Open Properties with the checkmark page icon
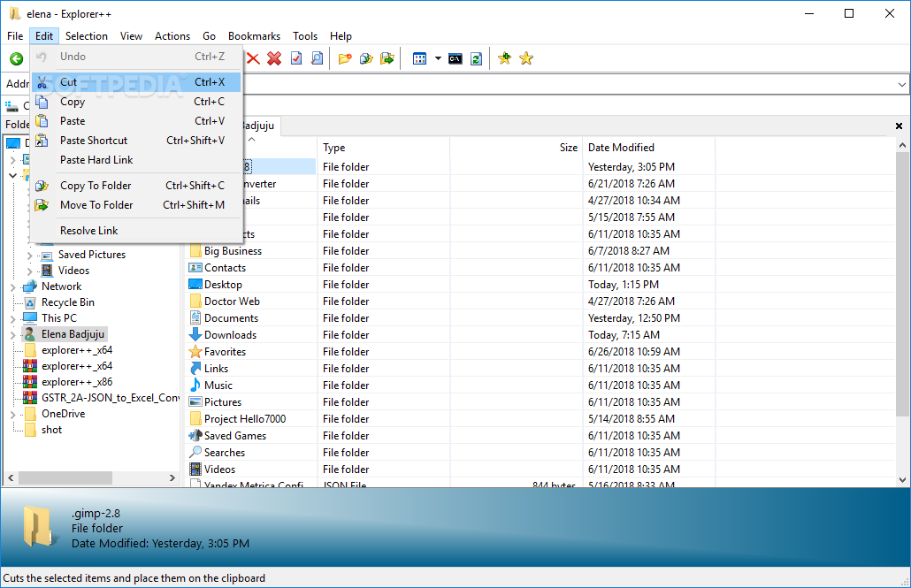Screen dimensions: 911x588 [296, 58]
